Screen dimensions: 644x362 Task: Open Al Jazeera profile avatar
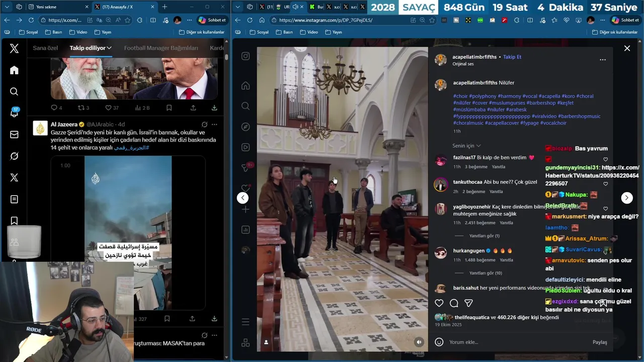[x=40, y=128]
